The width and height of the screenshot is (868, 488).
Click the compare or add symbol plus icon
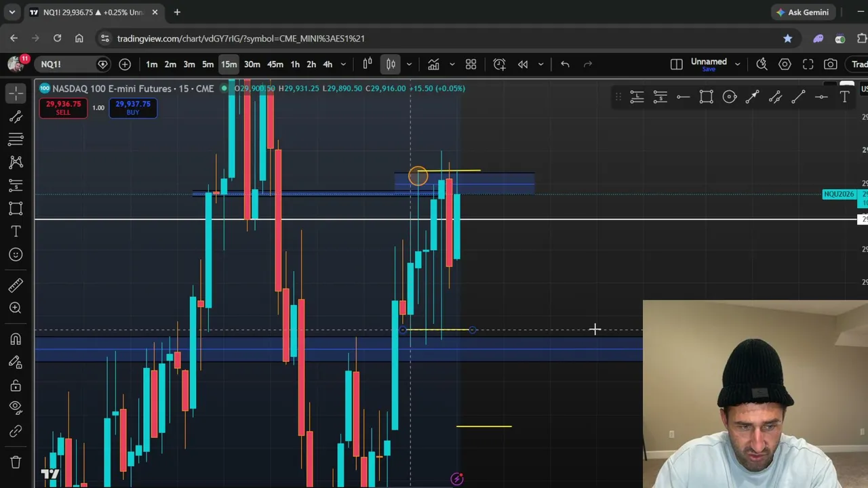pyautogui.click(x=125, y=64)
